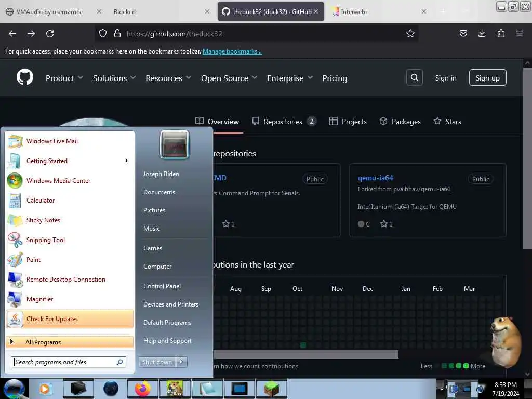
Task: Click the shield tracking protection icon
Action: point(103,33)
